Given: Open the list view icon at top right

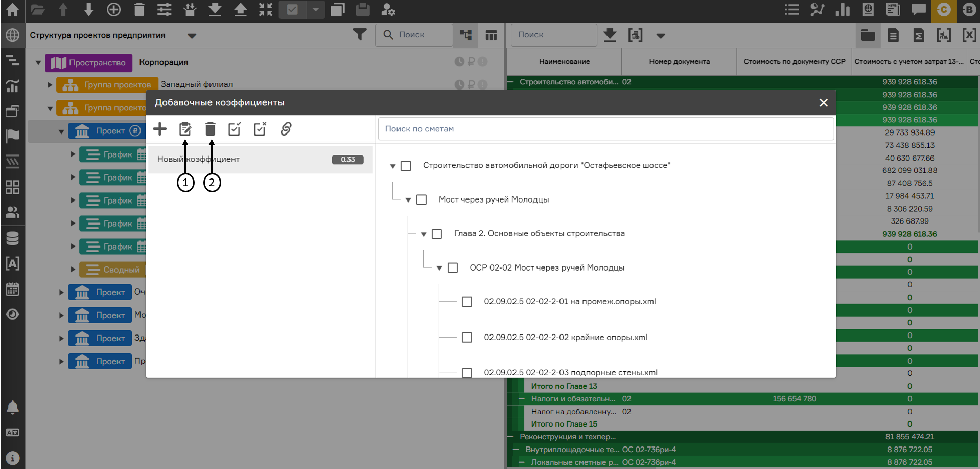Looking at the screenshot, I should click(791, 10).
